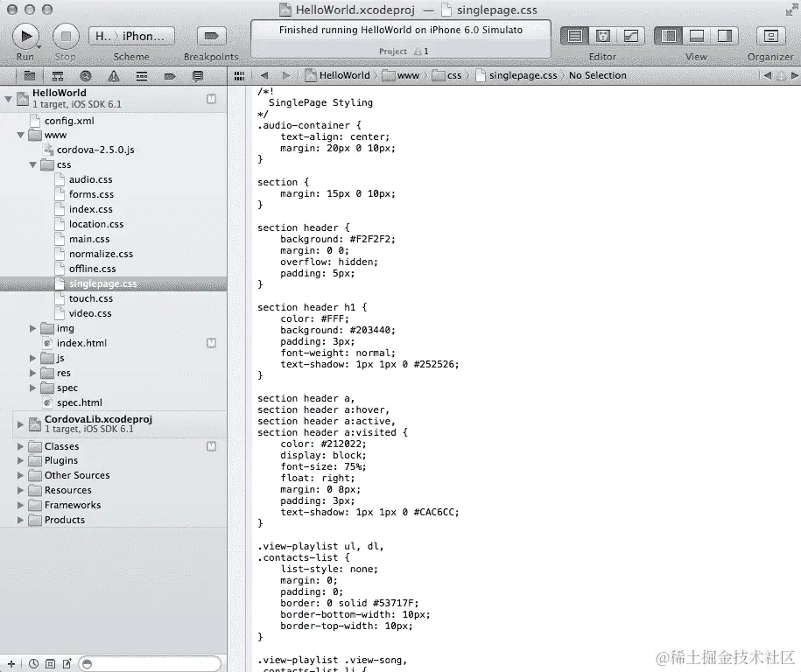
Task: Expand the js folder
Action: click(32, 358)
